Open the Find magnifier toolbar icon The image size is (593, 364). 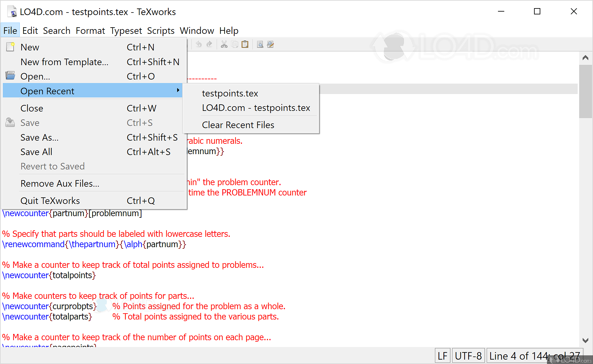click(260, 44)
